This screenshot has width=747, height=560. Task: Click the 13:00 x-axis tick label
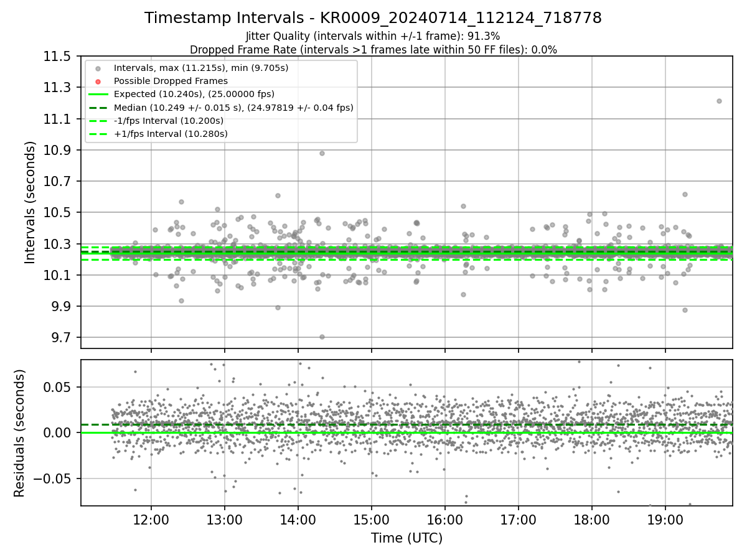[224, 520]
